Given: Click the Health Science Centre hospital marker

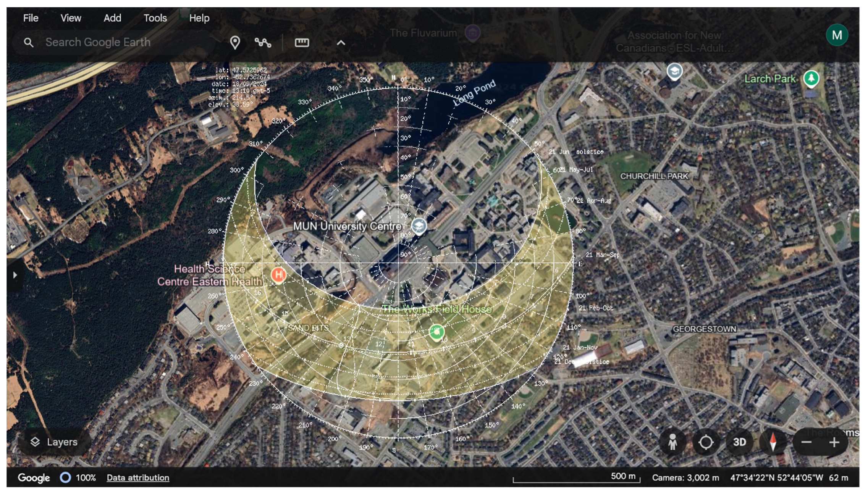Looking at the screenshot, I should [x=278, y=274].
